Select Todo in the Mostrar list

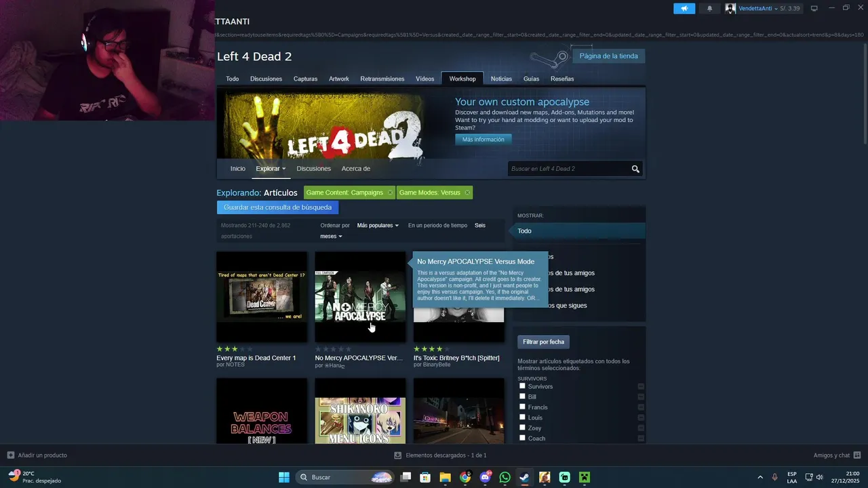point(578,231)
